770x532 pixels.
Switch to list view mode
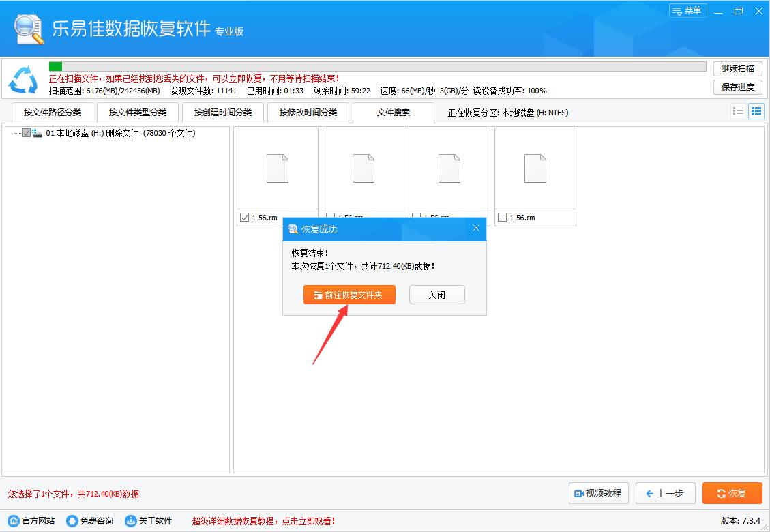click(738, 111)
